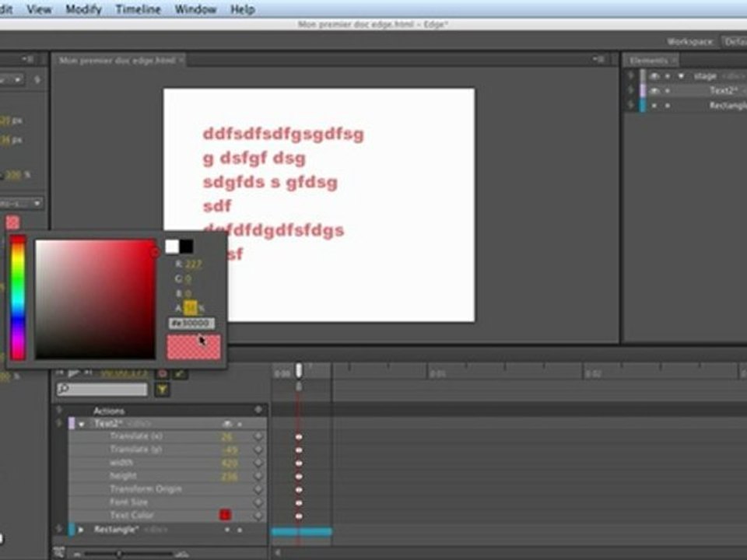Open the font dropdown in properties panel
Image resolution: width=747 pixels, height=560 pixels.
point(22,203)
